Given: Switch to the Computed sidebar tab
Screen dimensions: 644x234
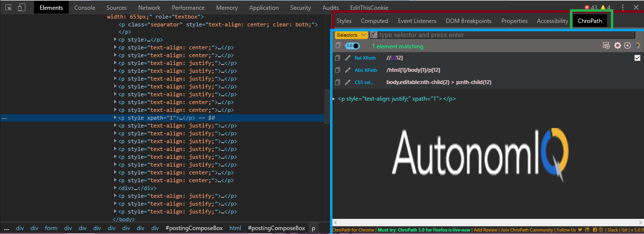Looking at the screenshot, I should click(374, 21).
